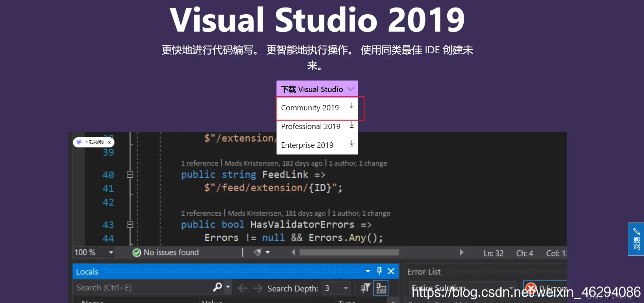Click line number 44 in the gutter
The image size is (644, 303).
pos(108,238)
